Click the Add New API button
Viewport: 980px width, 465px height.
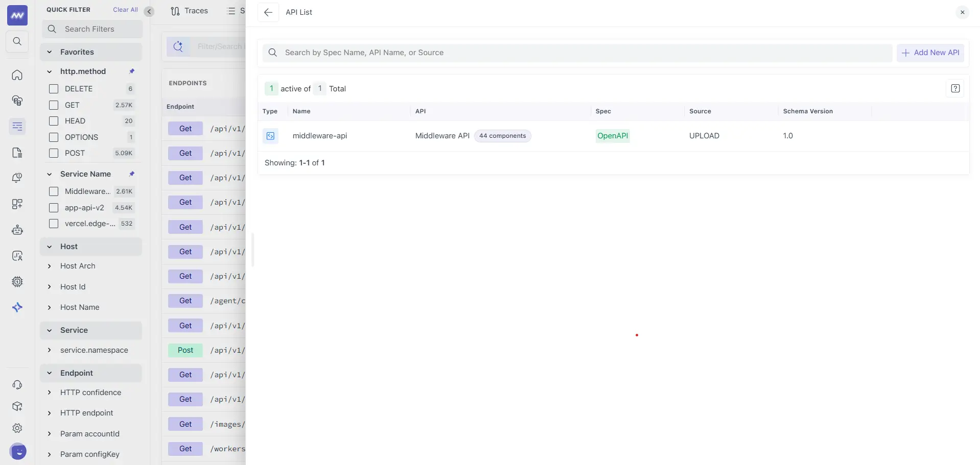click(930, 53)
